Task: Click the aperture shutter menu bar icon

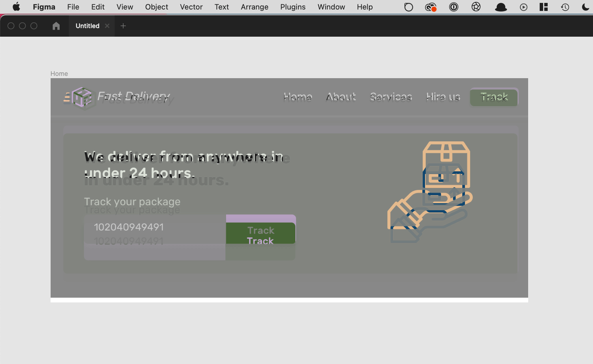Action: coord(476,7)
